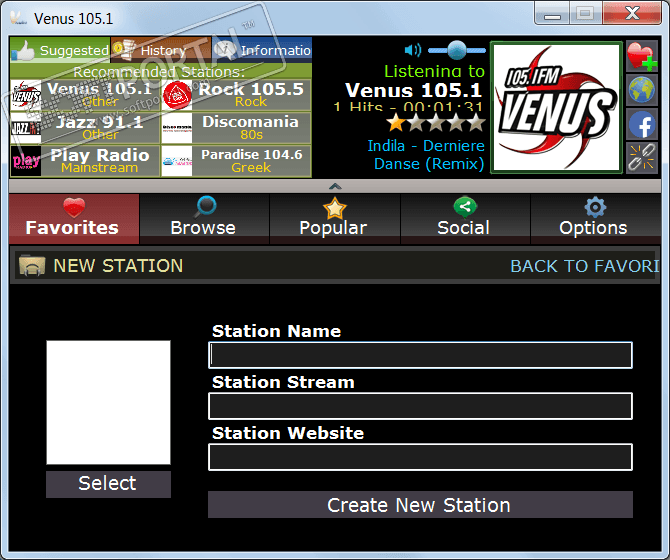Click Rock 105.5 red logo thumbnail
This screenshot has height=560, width=670.
click(x=177, y=95)
